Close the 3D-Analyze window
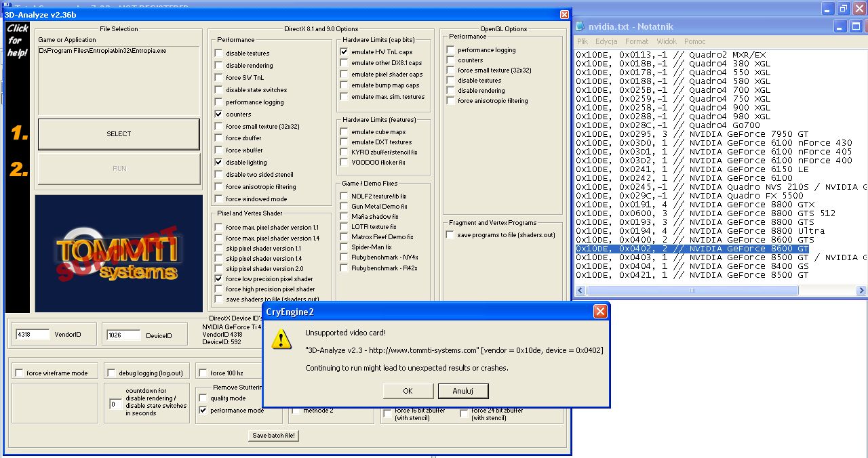Image resolution: width=868 pixels, height=458 pixels. pos(564,14)
